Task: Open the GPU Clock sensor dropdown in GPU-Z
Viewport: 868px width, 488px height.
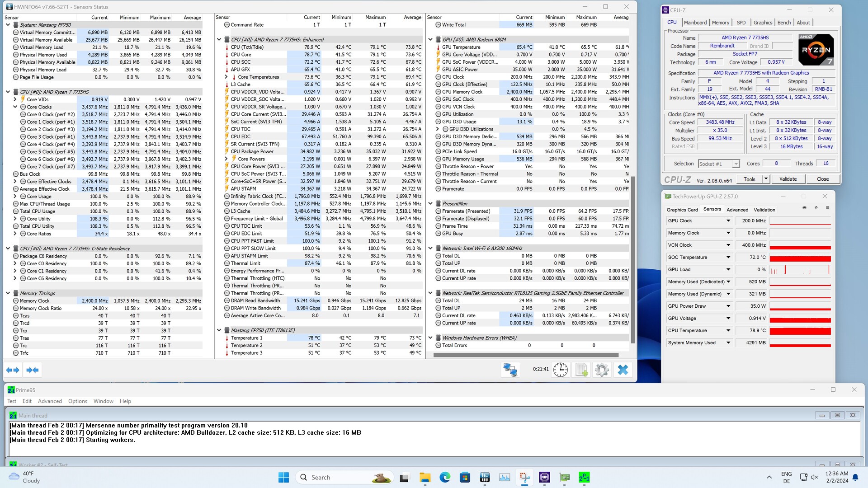Action: click(x=728, y=221)
